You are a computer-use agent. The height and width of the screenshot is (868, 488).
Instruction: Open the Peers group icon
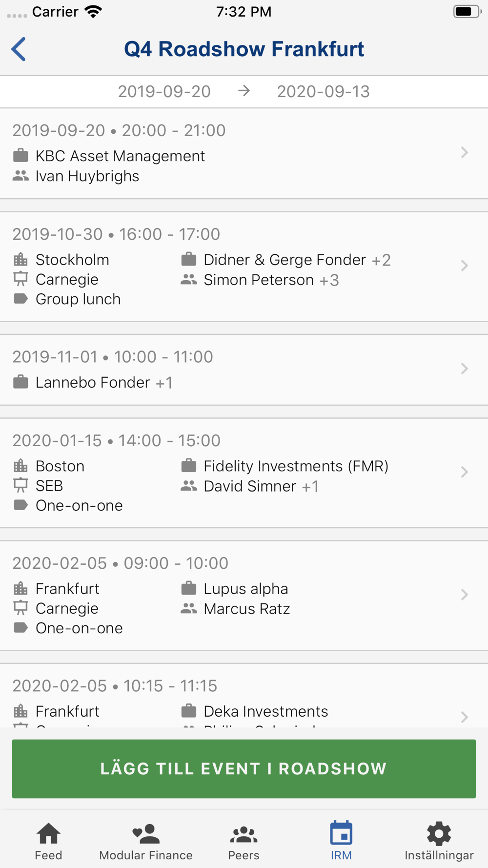click(x=244, y=834)
